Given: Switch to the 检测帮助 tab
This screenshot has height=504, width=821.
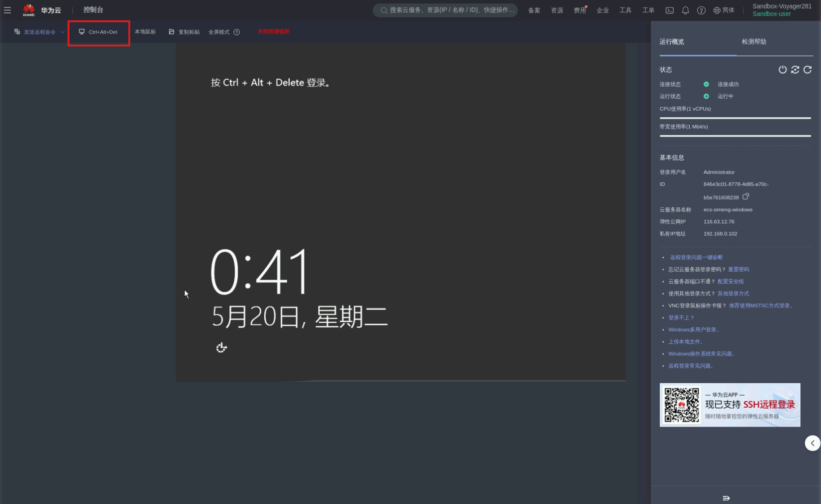Looking at the screenshot, I should [x=754, y=42].
